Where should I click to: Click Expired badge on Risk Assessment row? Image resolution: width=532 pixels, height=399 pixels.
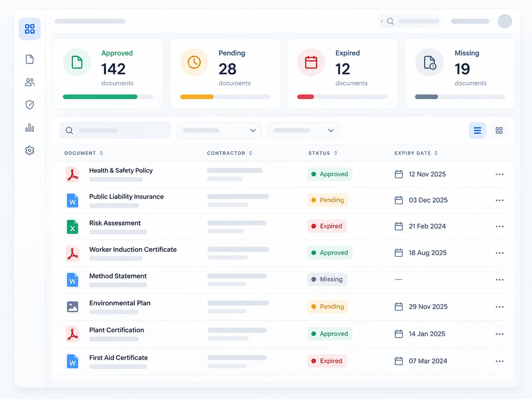click(327, 226)
